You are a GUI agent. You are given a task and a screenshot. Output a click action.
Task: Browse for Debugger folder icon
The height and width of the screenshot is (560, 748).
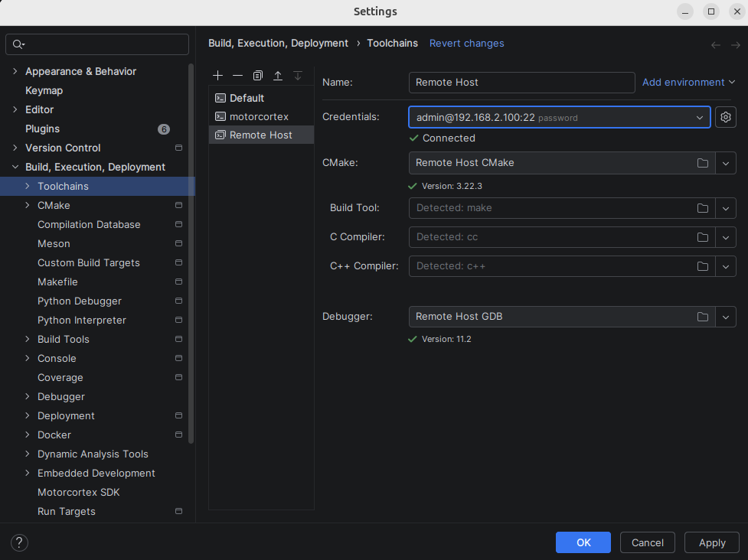coord(702,317)
